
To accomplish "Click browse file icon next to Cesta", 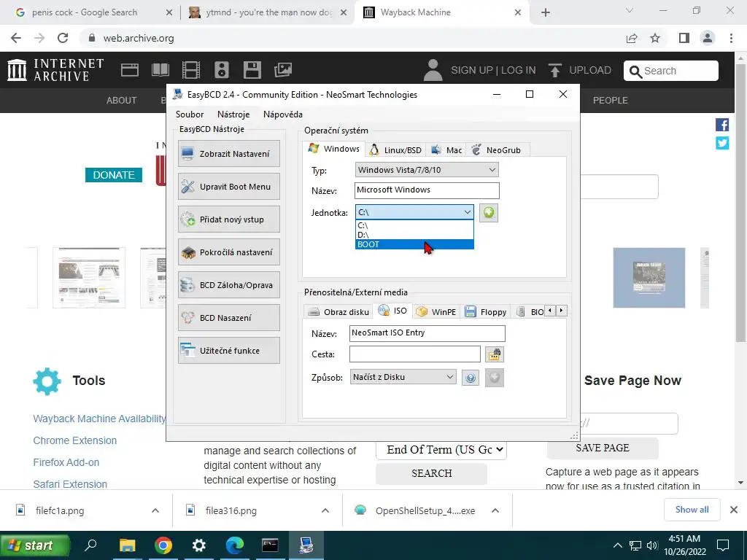I will click(495, 354).
